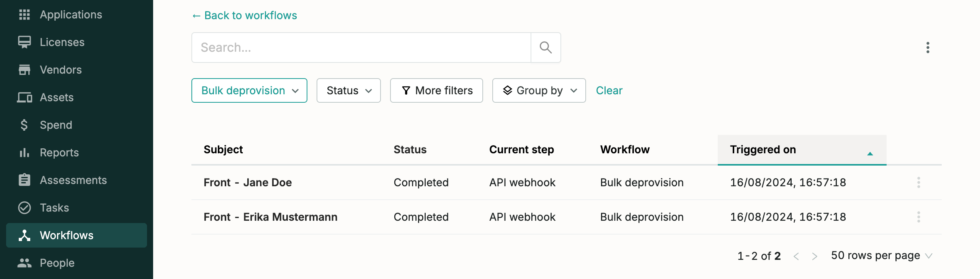Click the magnifier search icon button
This screenshot has width=980, height=279.
[x=546, y=48]
